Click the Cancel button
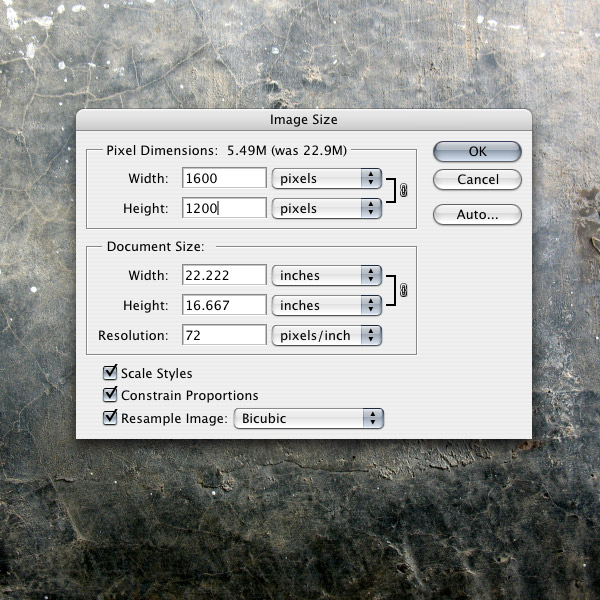The image size is (600, 600). 477,179
